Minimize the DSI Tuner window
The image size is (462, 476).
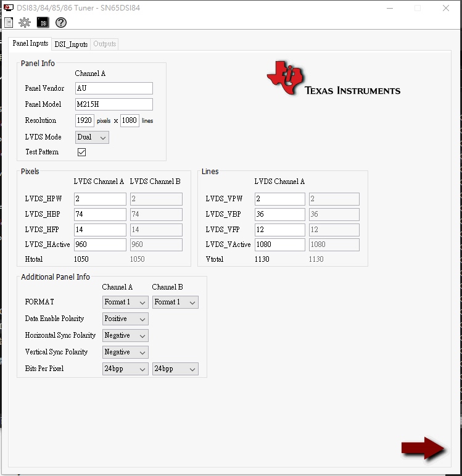(x=390, y=8)
